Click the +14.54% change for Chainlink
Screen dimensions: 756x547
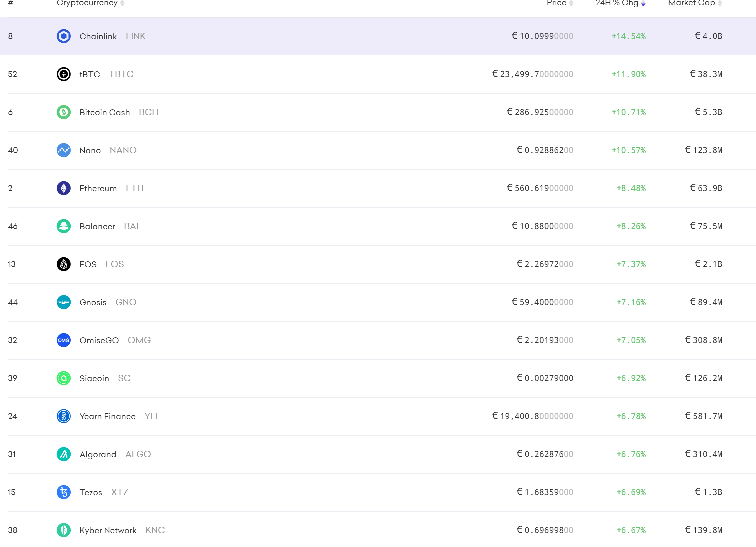[629, 36]
